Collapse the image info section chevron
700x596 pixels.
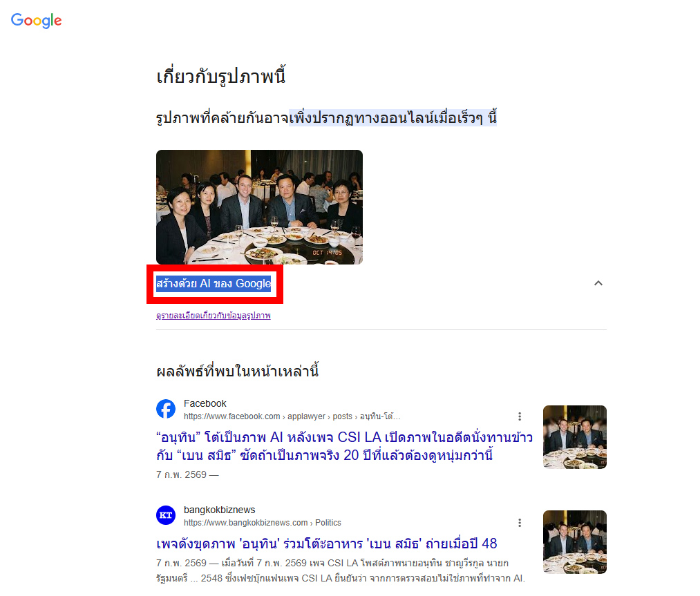click(598, 283)
